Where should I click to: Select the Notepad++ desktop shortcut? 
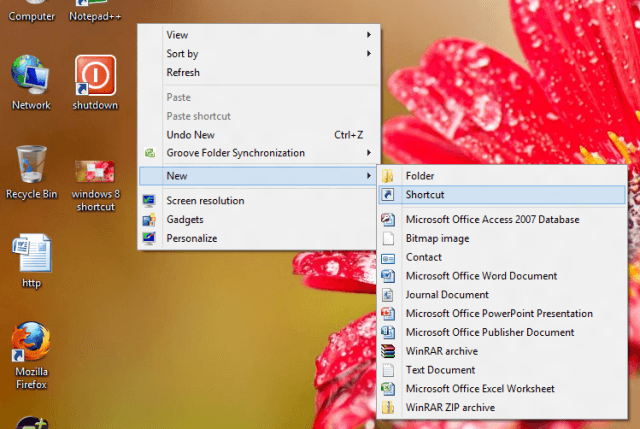tap(95, 11)
